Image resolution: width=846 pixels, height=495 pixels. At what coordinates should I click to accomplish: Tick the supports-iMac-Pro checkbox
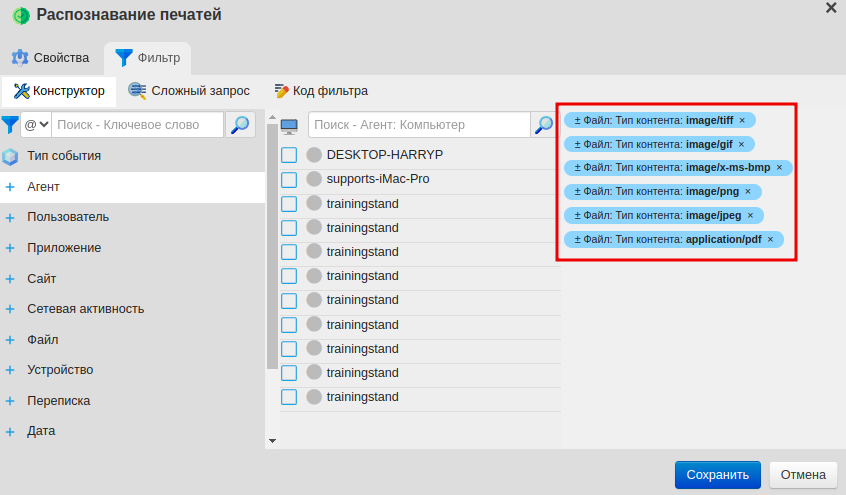coord(289,180)
